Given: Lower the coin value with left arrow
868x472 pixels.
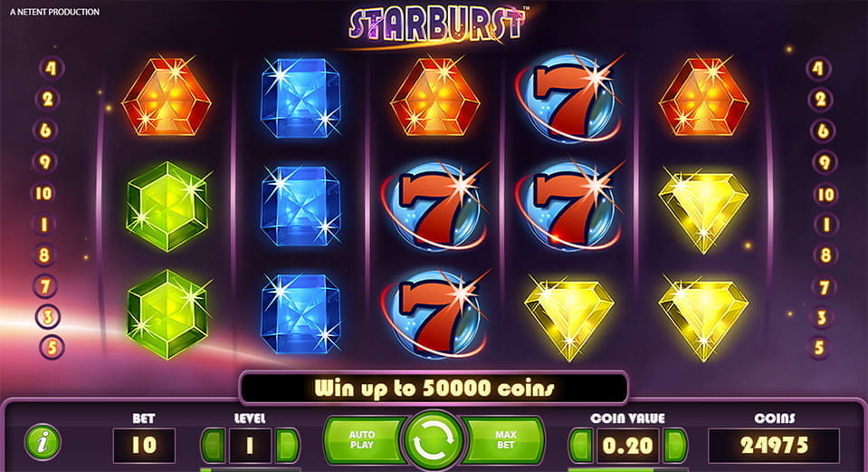Looking at the screenshot, I should [x=582, y=446].
